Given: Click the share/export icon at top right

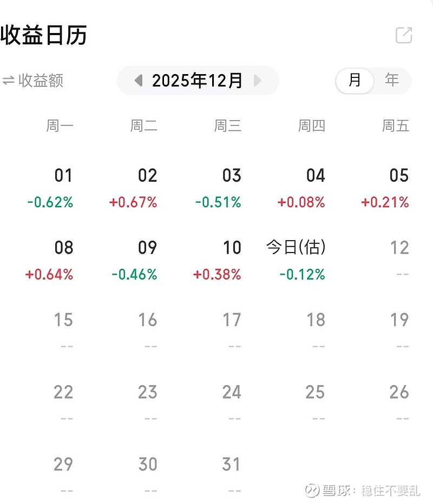Looking at the screenshot, I should 404,35.
